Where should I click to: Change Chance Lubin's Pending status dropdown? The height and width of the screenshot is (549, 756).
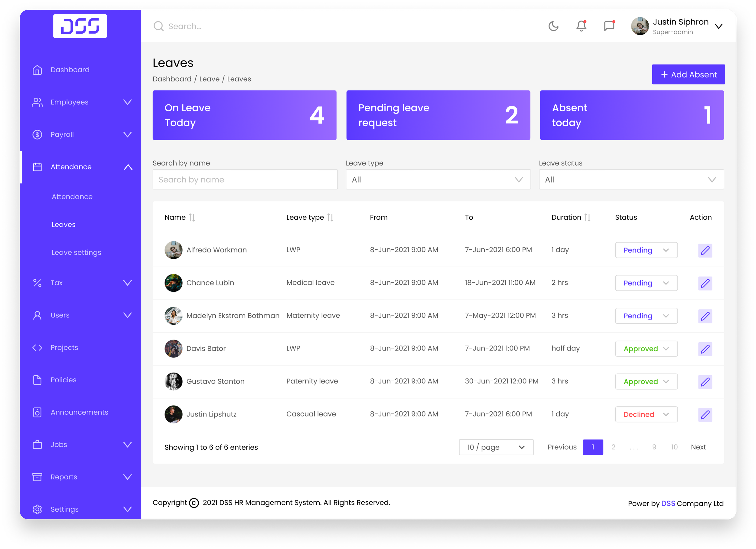coord(646,283)
